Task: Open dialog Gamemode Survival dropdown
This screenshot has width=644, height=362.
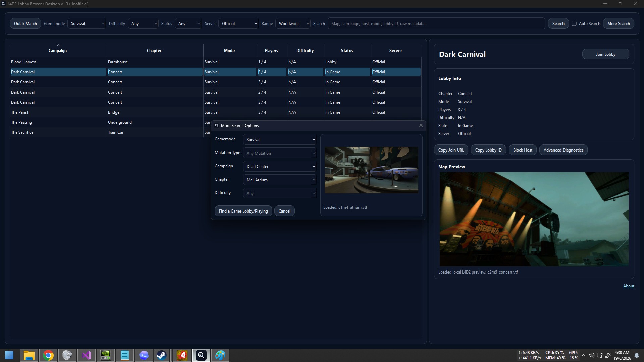Action: tap(280, 139)
